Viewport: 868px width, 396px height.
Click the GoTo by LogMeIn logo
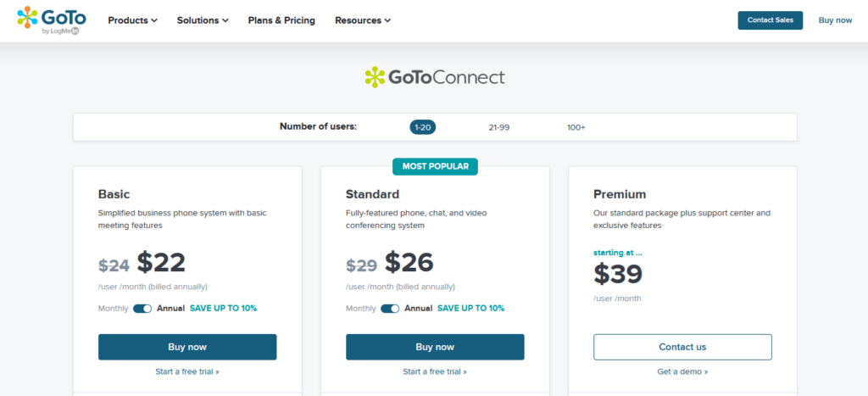click(x=52, y=20)
